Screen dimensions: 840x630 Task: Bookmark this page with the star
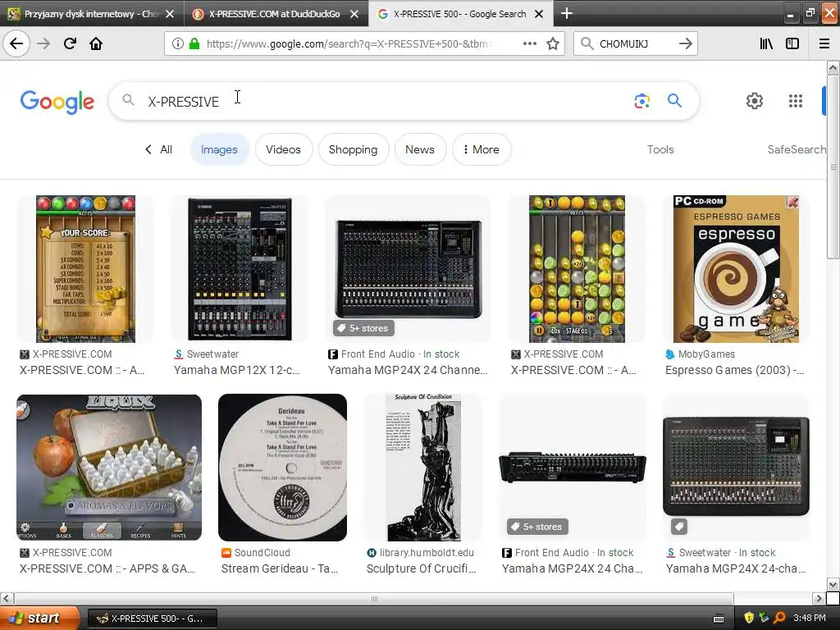click(553, 43)
